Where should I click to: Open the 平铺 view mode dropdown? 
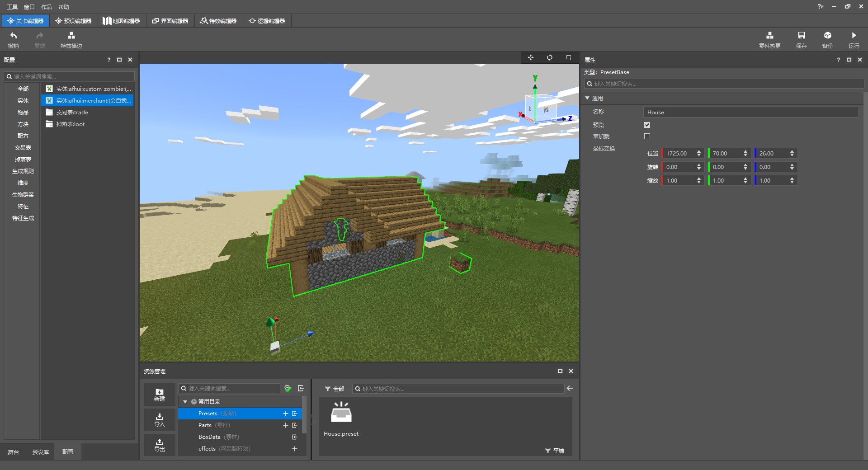click(555, 451)
